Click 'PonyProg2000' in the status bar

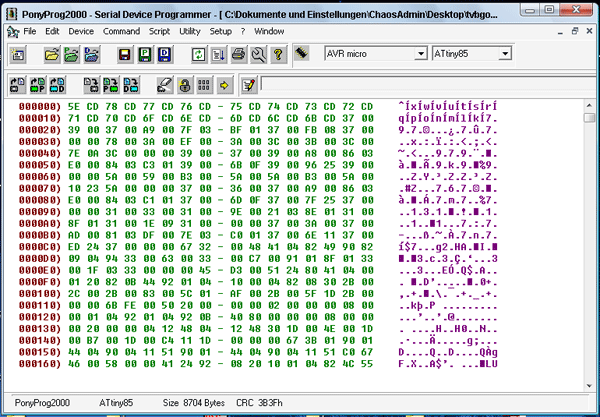tap(42, 403)
